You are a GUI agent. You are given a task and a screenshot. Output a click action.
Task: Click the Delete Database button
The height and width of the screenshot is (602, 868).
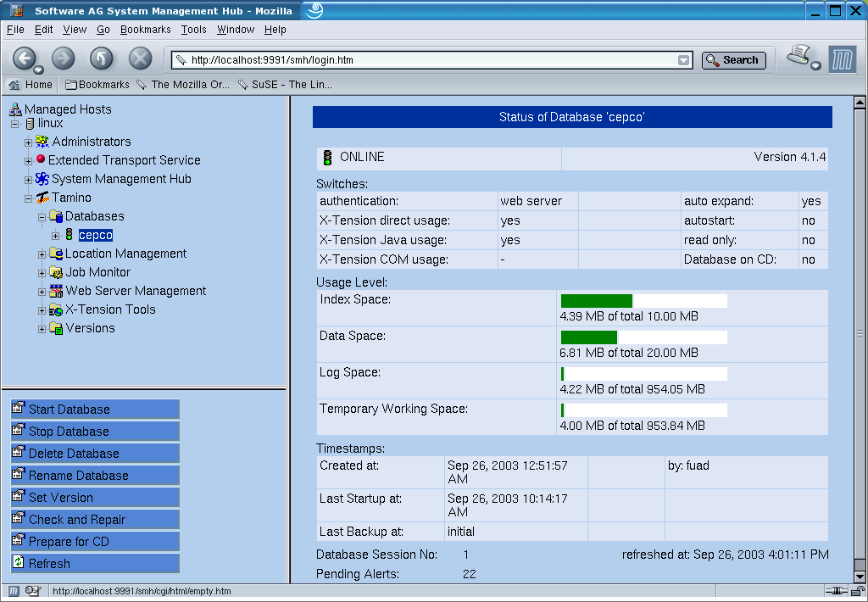pyautogui.click(x=95, y=453)
